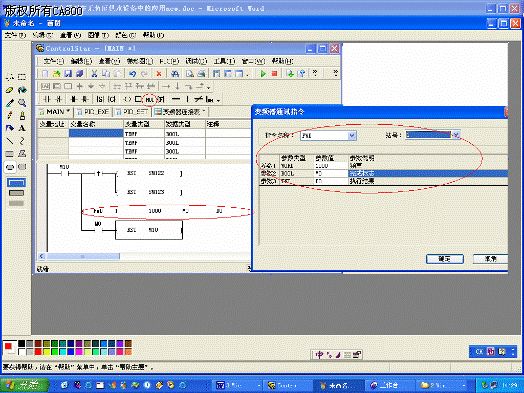Choose the outline-only shape fill style
Image resolution: width=524 pixels, height=393 pixels.
(x=16, y=183)
